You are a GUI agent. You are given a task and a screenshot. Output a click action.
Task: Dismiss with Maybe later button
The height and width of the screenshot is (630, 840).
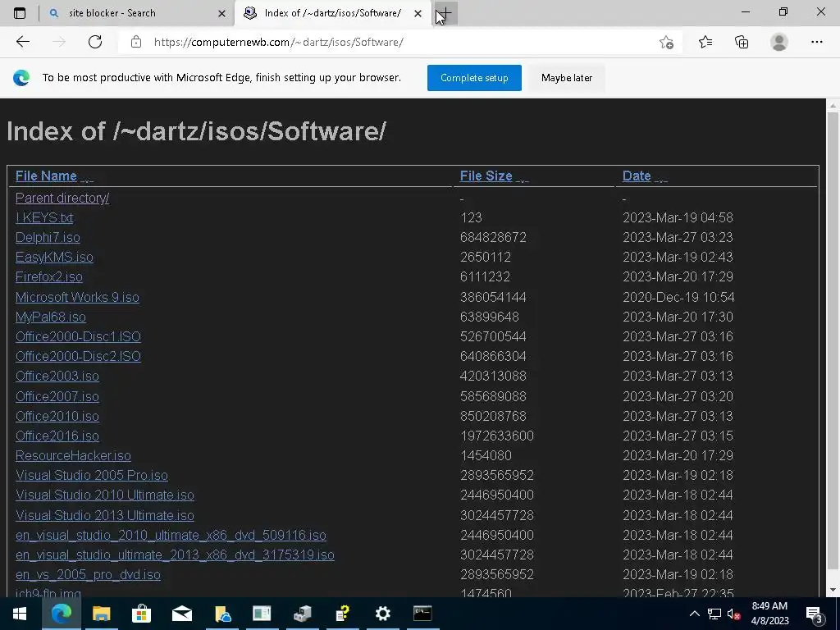point(566,78)
